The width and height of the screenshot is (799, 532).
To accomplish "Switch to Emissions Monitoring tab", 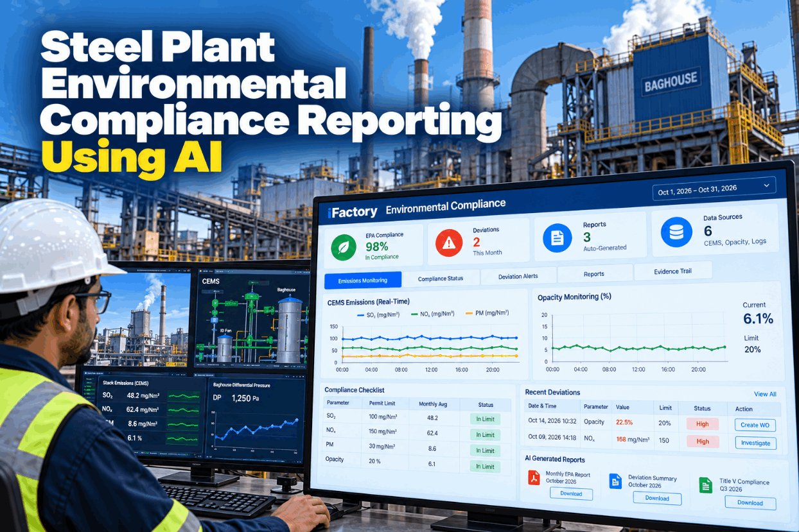I will (x=363, y=280).
